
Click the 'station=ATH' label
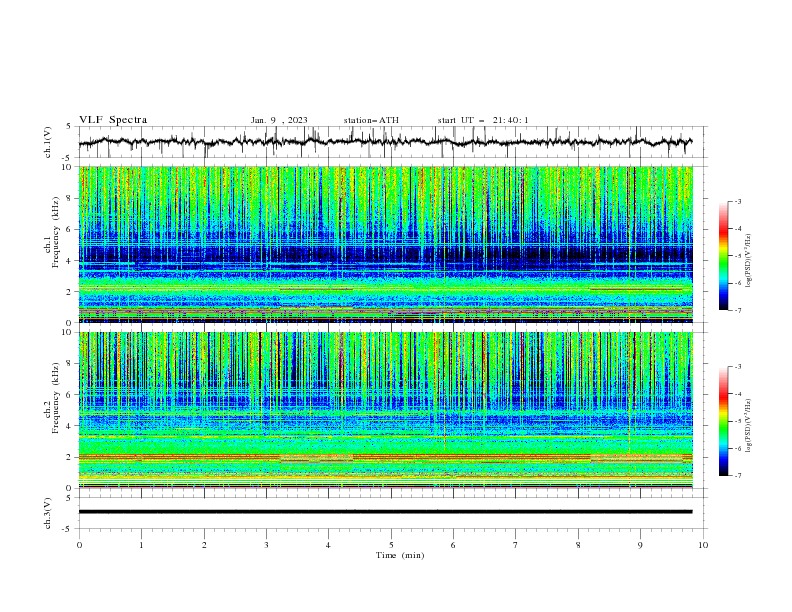[x=371, y=120]
